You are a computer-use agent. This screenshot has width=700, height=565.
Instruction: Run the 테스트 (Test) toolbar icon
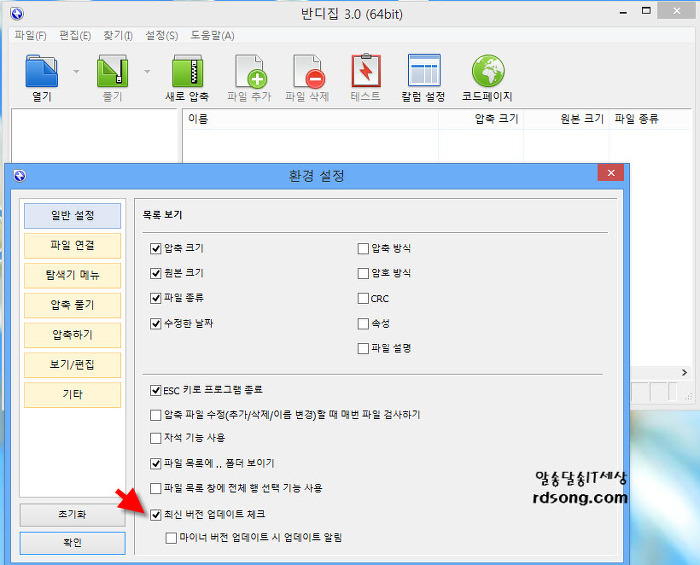point(366,72)
